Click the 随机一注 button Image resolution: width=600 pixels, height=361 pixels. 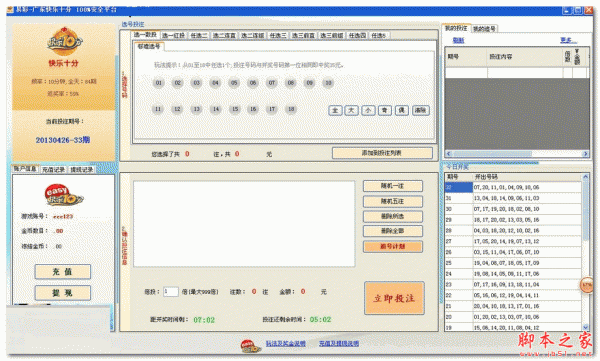393,186
